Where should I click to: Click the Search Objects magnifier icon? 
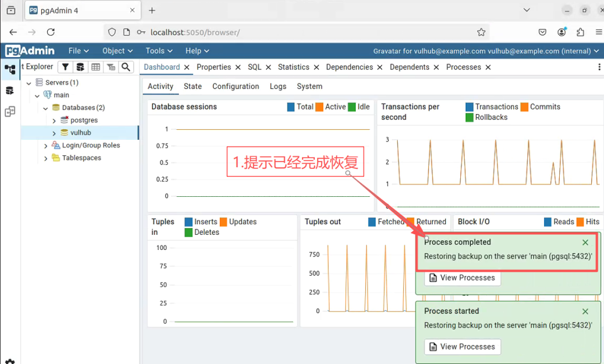[x=126, y=67]
